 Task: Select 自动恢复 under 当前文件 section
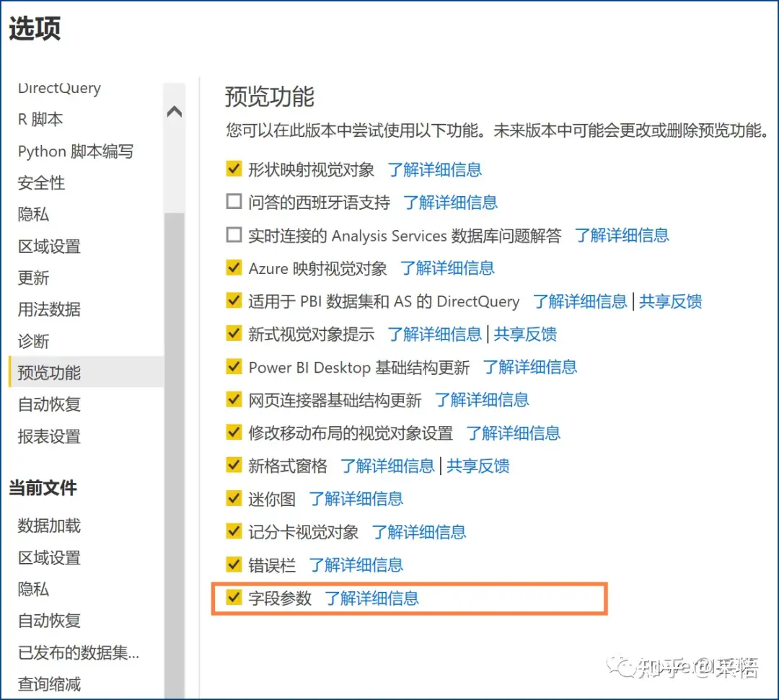pos(49,621)
